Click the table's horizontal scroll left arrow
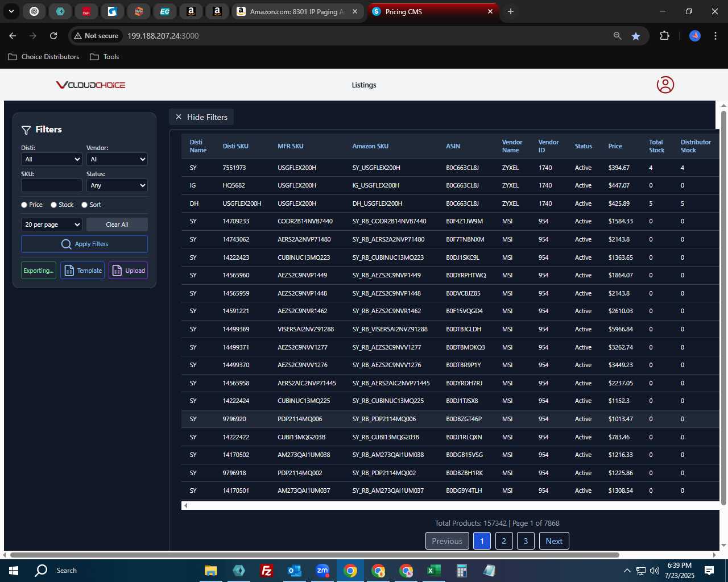The image size is (728, 582). (x=185, y=505)
